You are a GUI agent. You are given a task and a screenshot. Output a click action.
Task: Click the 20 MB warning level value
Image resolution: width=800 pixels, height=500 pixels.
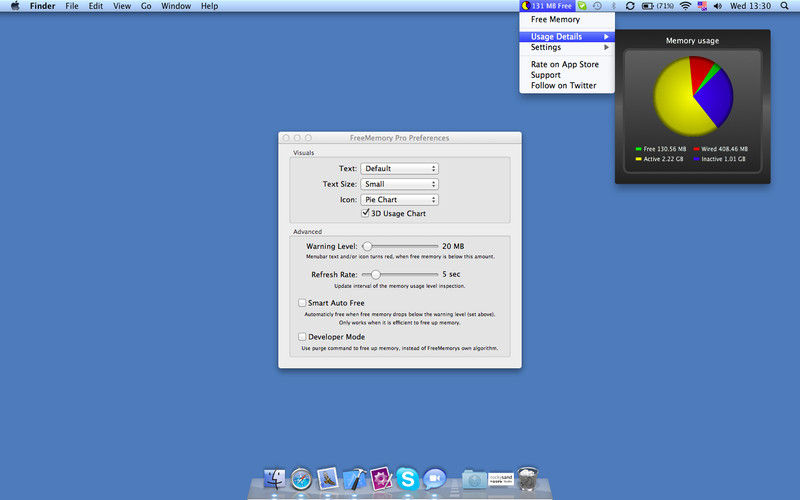(453, 246)
